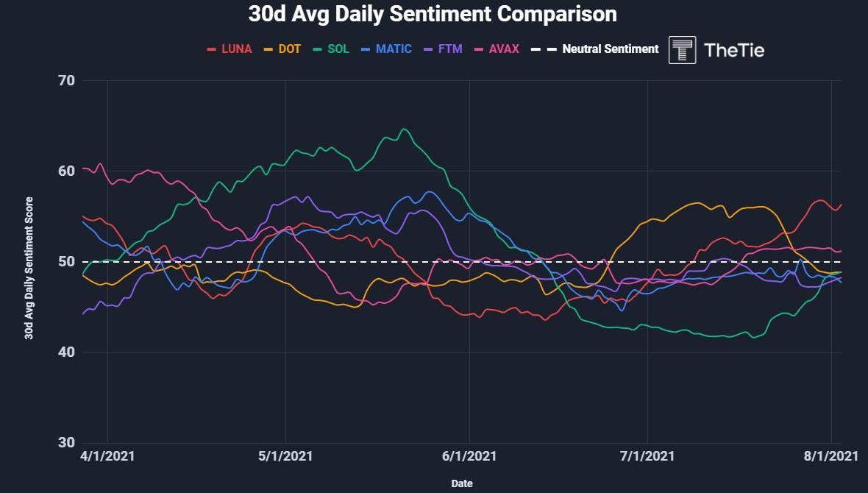Click the chart title text
Image resolution: width=868 pixels, height=493 pixels.
click(x=433, y=14)
